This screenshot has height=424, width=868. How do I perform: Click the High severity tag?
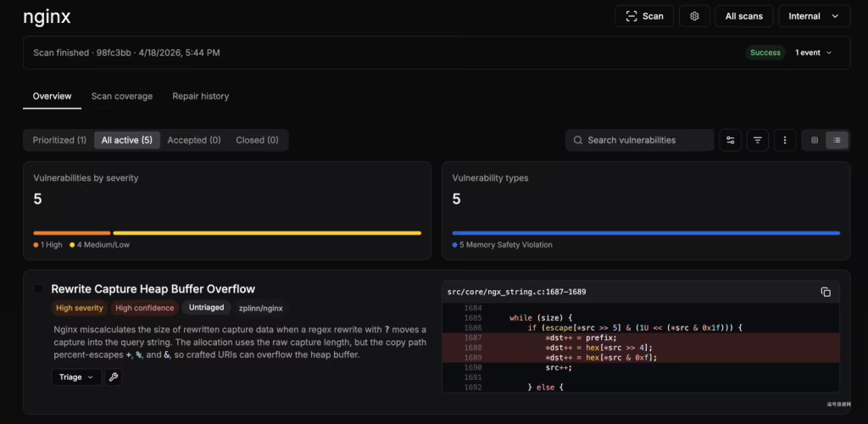80,308
